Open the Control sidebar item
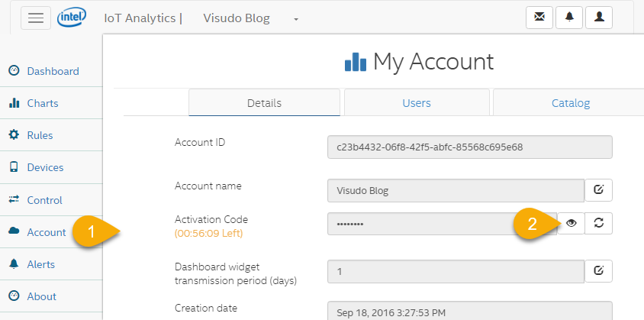 (44, 200)
